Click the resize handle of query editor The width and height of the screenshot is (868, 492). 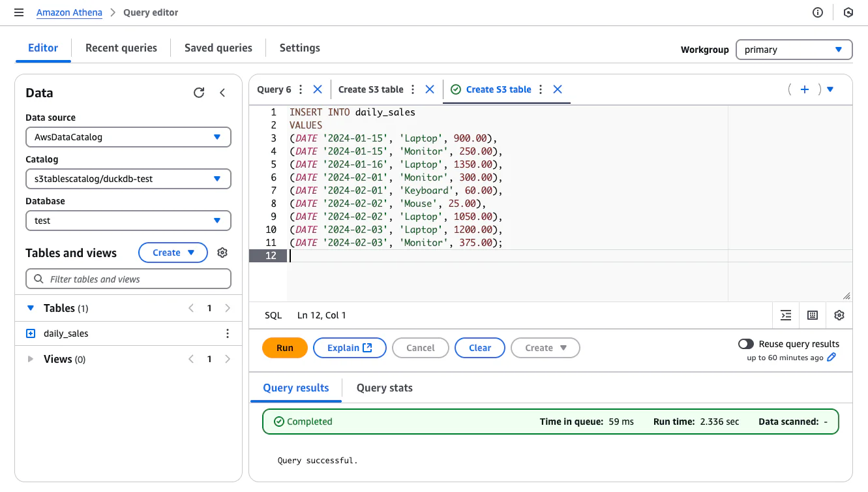coord(846,296)
